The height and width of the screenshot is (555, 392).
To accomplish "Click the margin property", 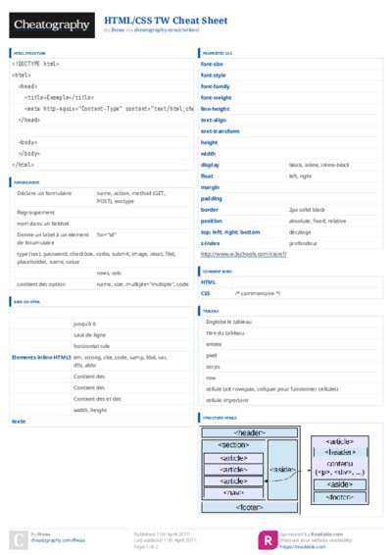I will tap(210, 187).
